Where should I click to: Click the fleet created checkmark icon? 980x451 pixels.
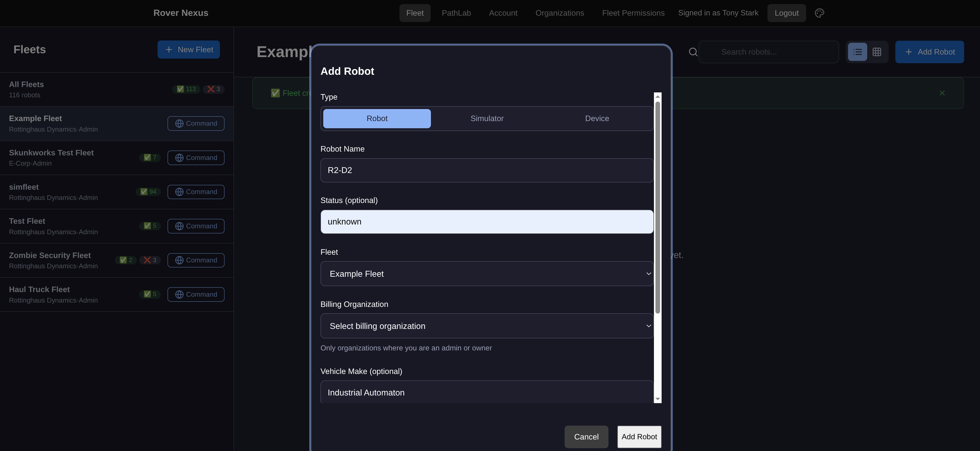(275, 93)
